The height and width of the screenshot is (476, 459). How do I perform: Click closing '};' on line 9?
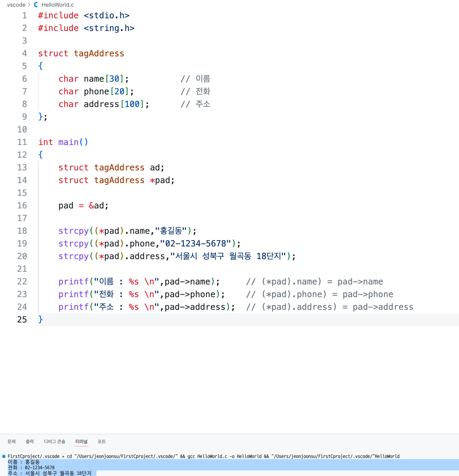pyautogui.click(x=43, y=117)
